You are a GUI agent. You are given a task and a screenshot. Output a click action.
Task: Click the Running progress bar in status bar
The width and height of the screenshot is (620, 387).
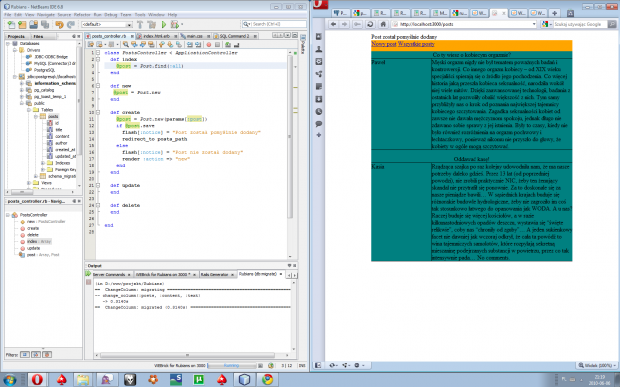point(232,366)
